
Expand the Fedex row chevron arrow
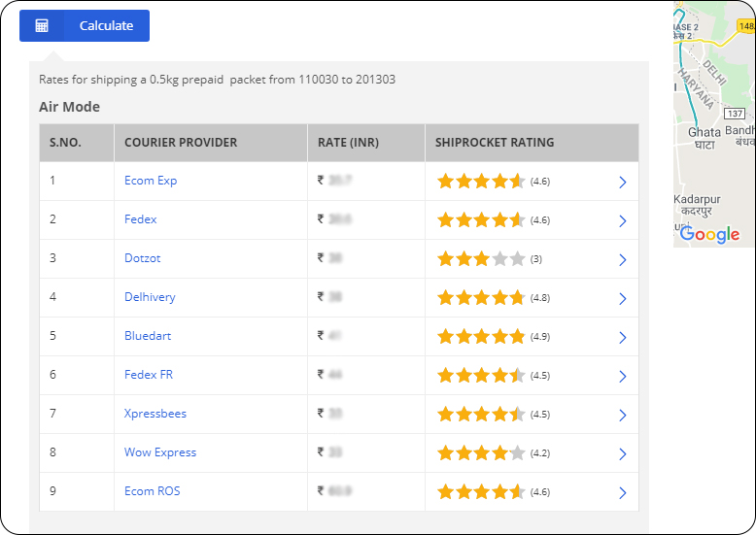(623, 220)
